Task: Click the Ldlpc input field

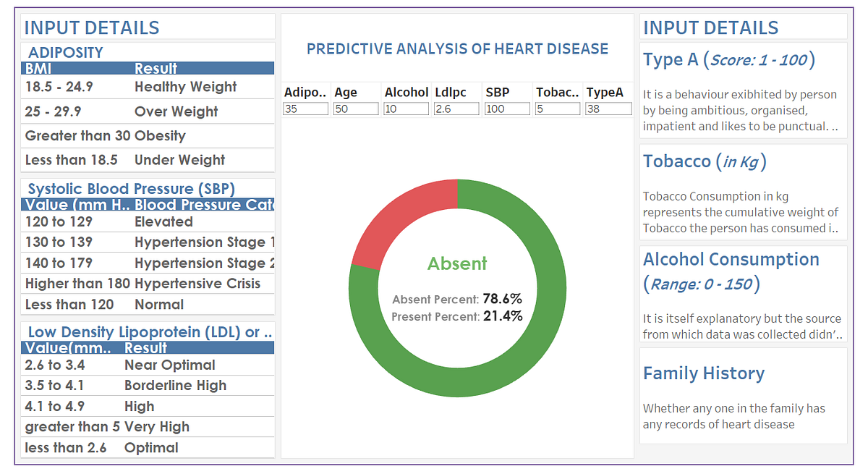Action: [456, 109]
